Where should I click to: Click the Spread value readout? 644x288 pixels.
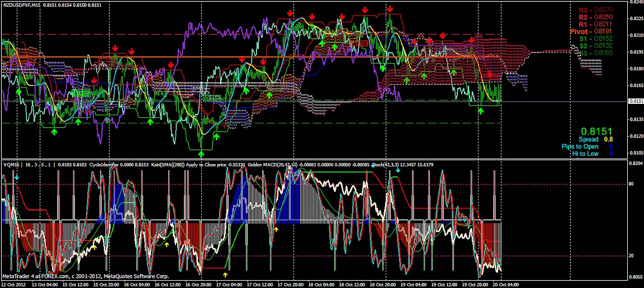click(596, 139)
